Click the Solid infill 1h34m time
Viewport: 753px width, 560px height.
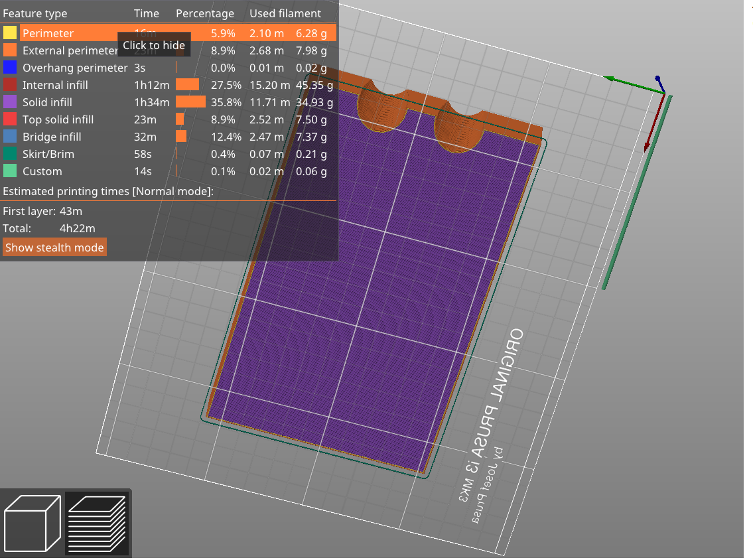[x=152, y=102]
